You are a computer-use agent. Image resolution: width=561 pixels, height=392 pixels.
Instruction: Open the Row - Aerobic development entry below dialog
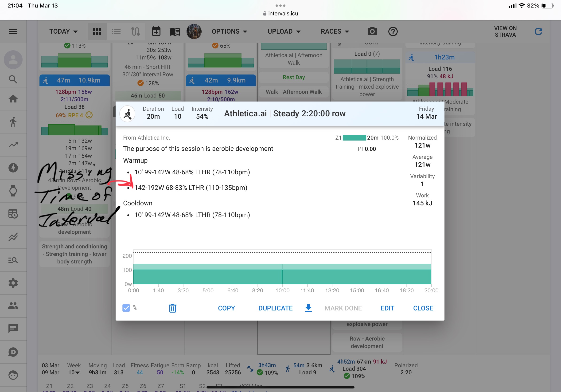367,342
